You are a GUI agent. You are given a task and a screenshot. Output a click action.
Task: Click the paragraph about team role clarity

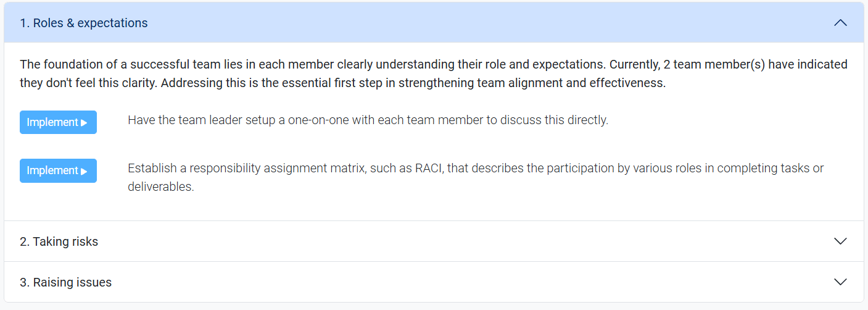click(434, 73)
